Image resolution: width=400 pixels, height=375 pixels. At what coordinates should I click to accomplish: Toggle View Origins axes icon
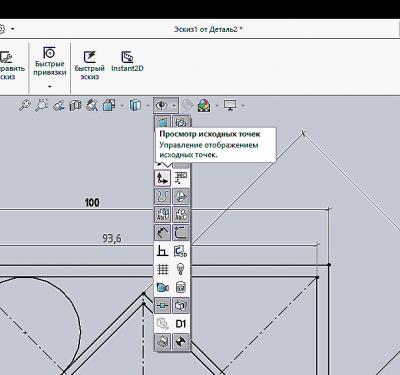(x=163, y=178)
